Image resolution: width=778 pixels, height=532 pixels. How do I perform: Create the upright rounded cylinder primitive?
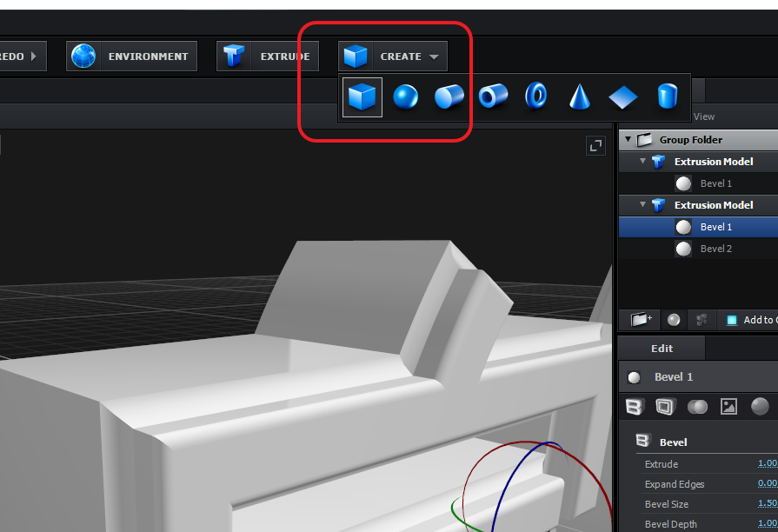tap(668, 96)
